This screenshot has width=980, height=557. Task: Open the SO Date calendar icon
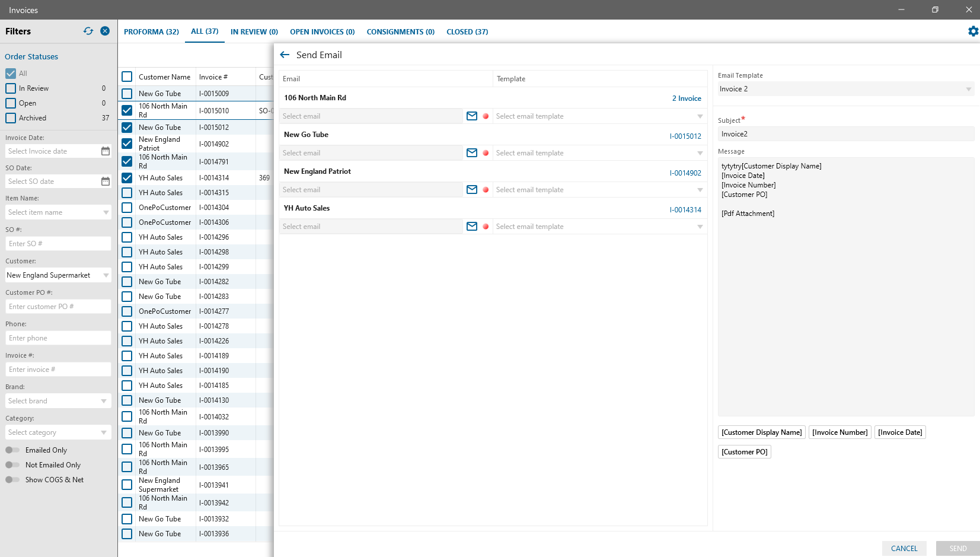[x=106, y=182]
